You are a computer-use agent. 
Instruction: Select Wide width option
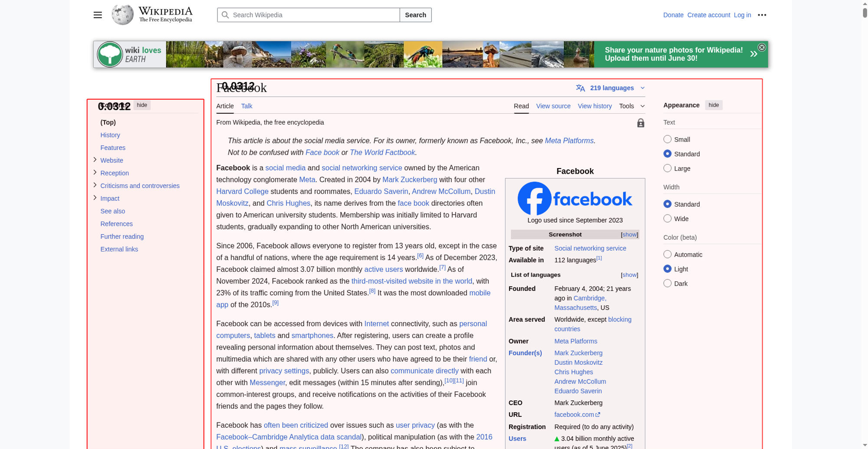click(x=667, y=218)
